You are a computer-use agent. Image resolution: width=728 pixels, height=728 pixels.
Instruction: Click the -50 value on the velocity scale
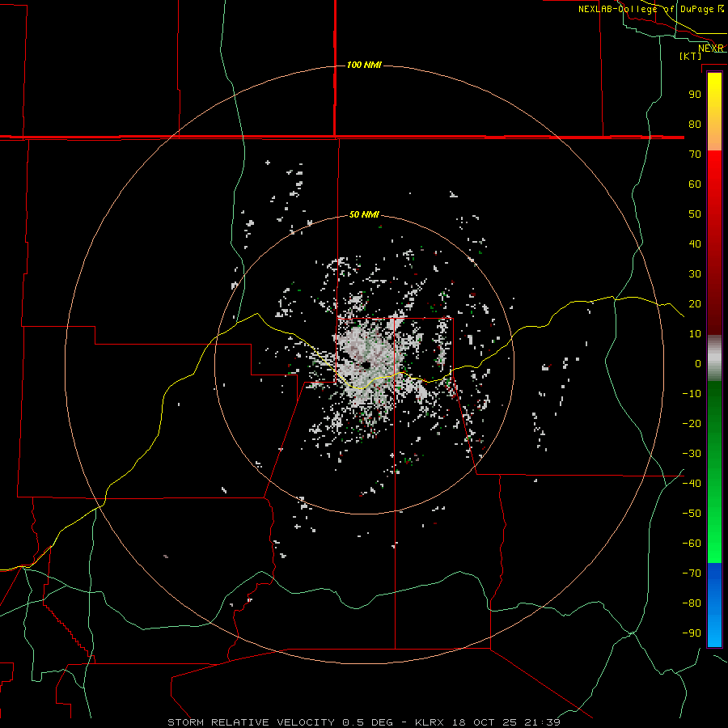pos(692,514)
